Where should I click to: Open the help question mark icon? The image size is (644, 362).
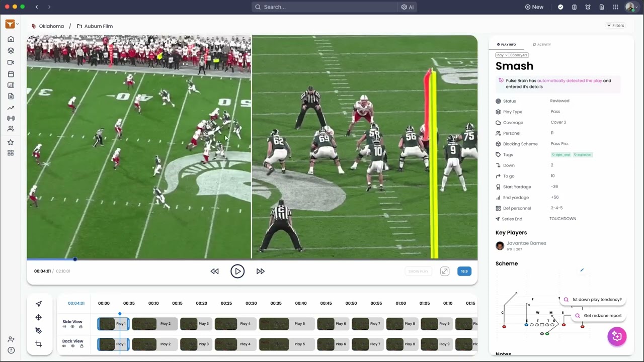pos(11,350)
